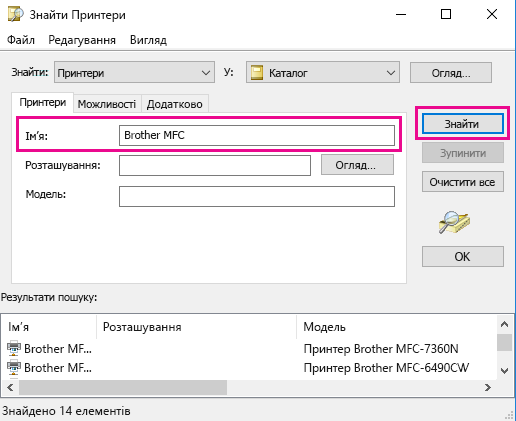Switch to the Можливості tab
This screenshot has width=516, height=421.
coord(107,104)
